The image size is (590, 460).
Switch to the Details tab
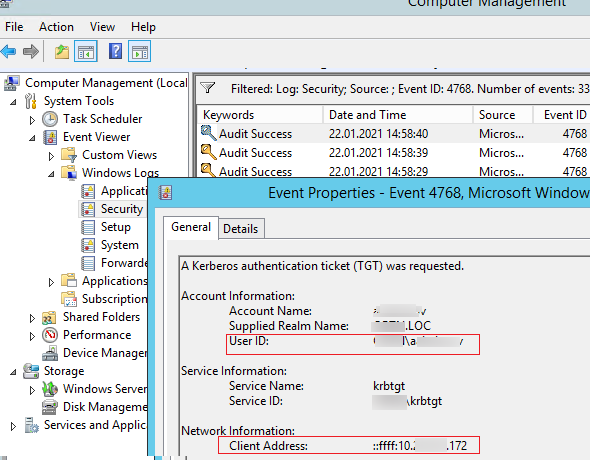coord(241,229)
